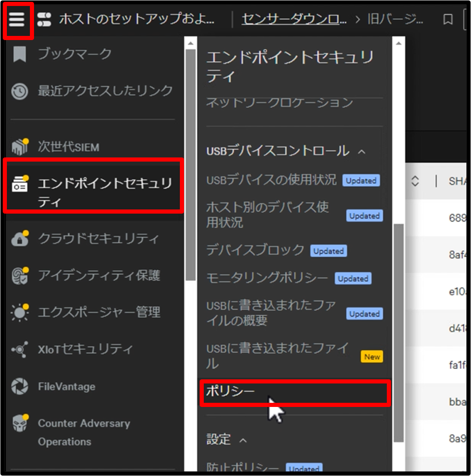471x476 pixels.
Task: Collapse the 設定 section chevron
Action: (x=243, y=440)
